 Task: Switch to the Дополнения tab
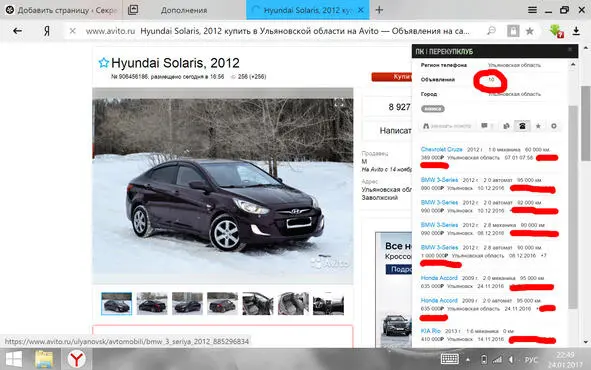click(x=184, y=11)
